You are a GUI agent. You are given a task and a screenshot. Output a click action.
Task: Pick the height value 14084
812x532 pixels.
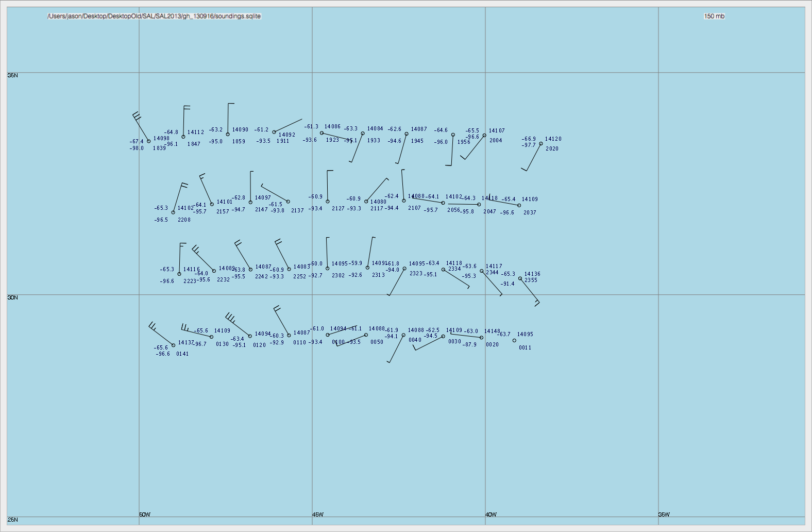pyautogui.click(x=375, y=129)
